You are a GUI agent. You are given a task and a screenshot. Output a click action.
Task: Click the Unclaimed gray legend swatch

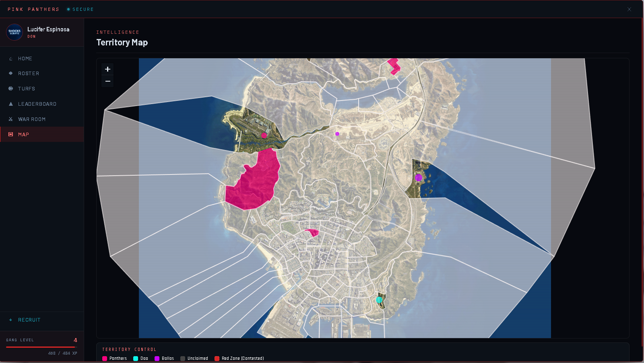click(x=183, y=359)
